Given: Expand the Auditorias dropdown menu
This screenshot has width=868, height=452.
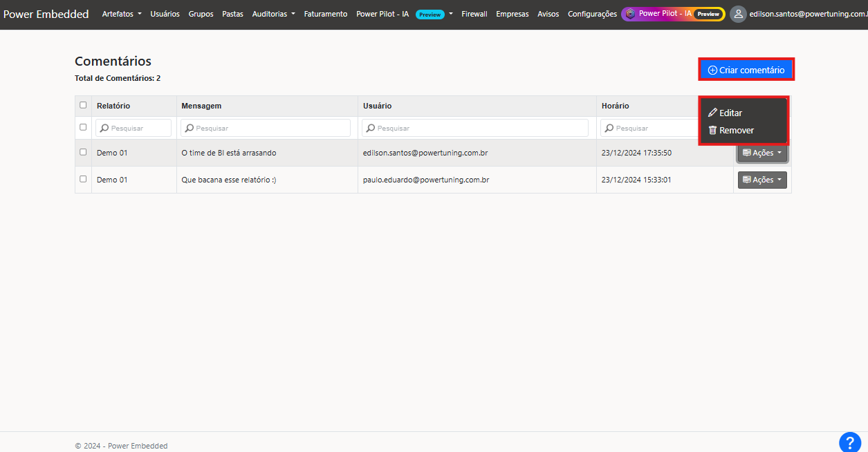Looking at the screenshot, I should (x=273, y=14).
